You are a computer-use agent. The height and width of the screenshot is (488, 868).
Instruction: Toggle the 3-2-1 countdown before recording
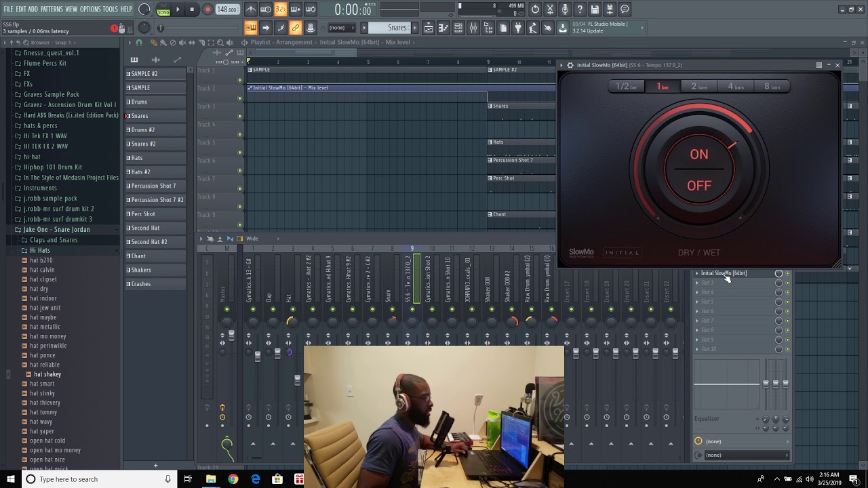281,9
